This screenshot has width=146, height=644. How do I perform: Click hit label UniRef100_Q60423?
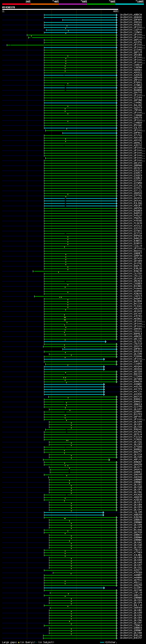pyautogui.click(x=131, y=168)
